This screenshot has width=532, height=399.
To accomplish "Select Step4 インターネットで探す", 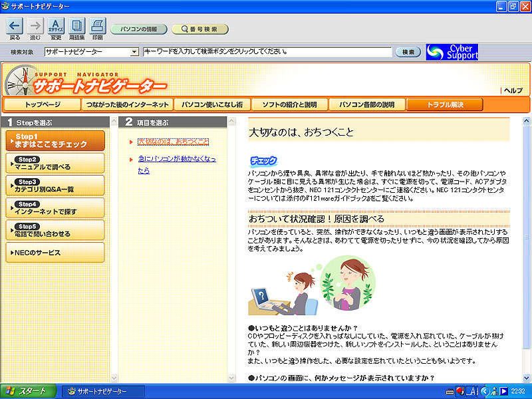I will tap(55, 207).
